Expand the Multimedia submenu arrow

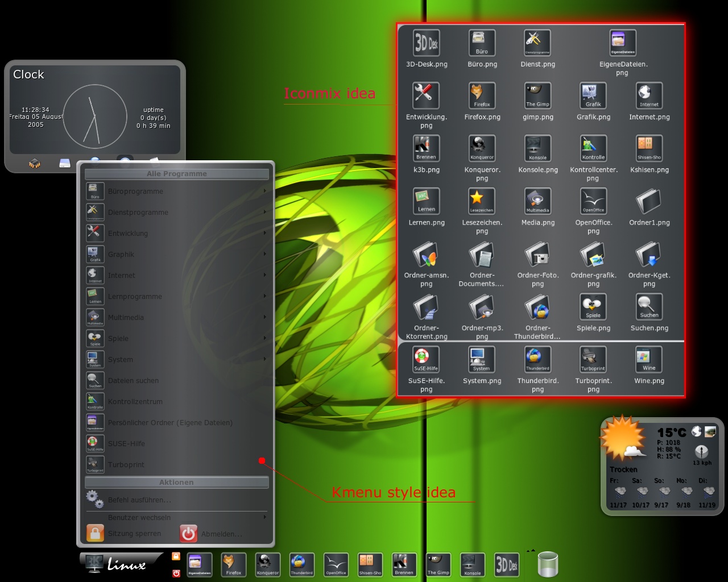(x=265, y=317)
